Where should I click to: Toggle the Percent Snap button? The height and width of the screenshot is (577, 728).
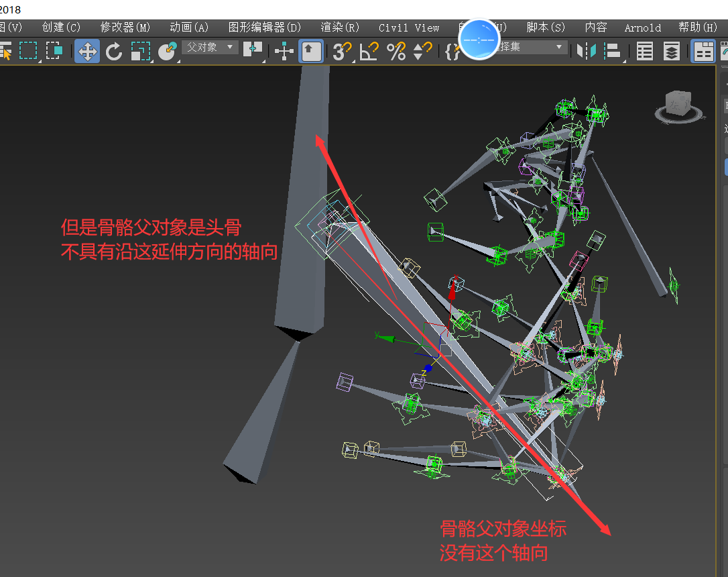point(396,51)
